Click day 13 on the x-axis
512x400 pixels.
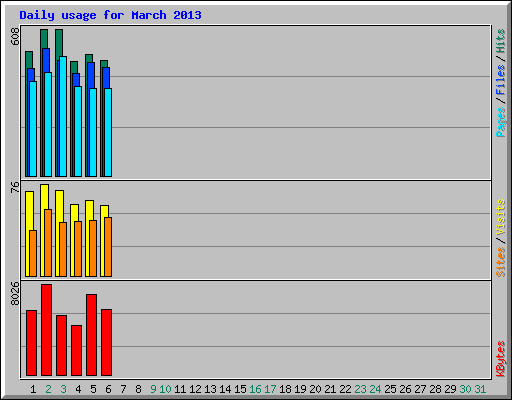tap(210, 389)
